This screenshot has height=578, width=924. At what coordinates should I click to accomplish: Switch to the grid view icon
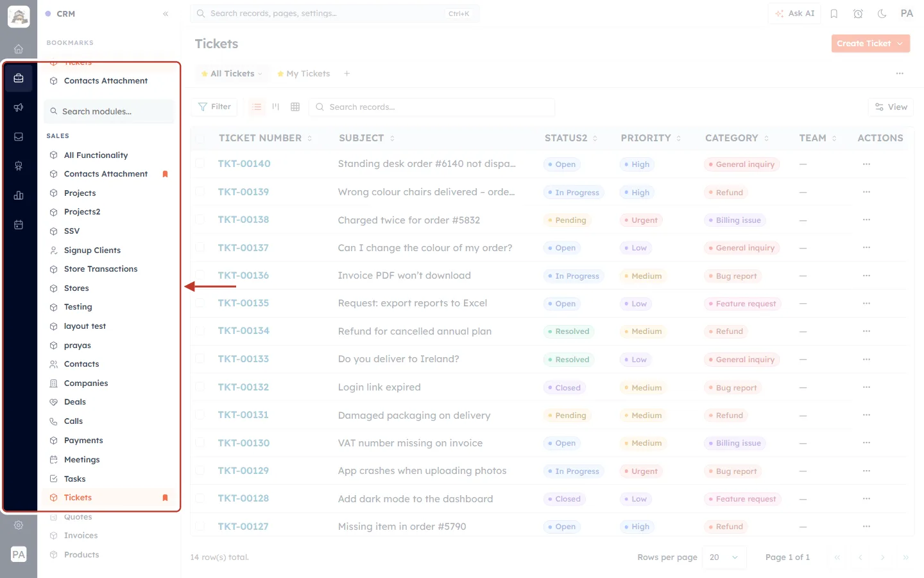295,107
